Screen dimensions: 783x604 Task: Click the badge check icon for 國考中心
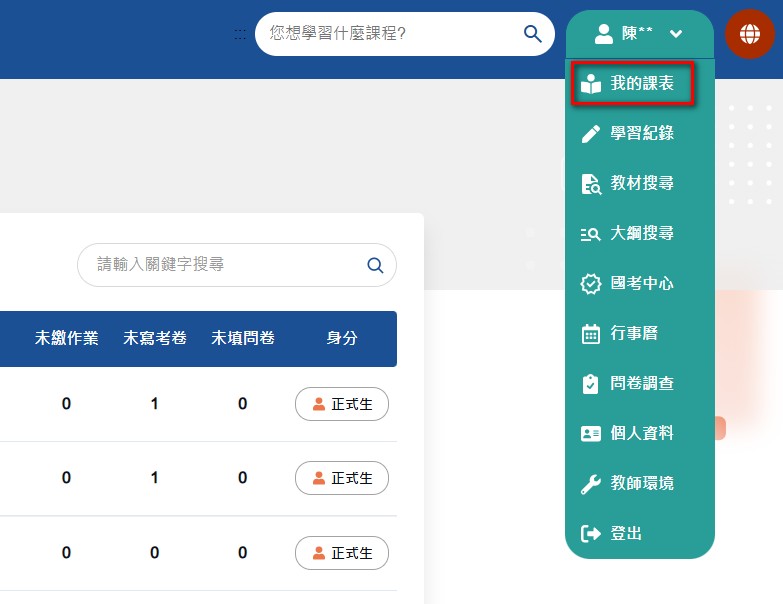click(591, 284)
